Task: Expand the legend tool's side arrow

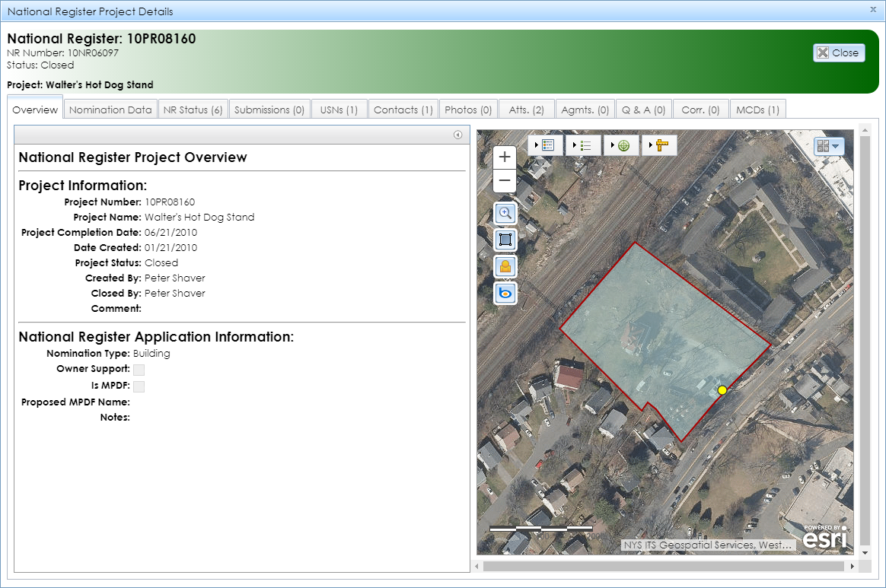Action: click(x=535, y=146)
